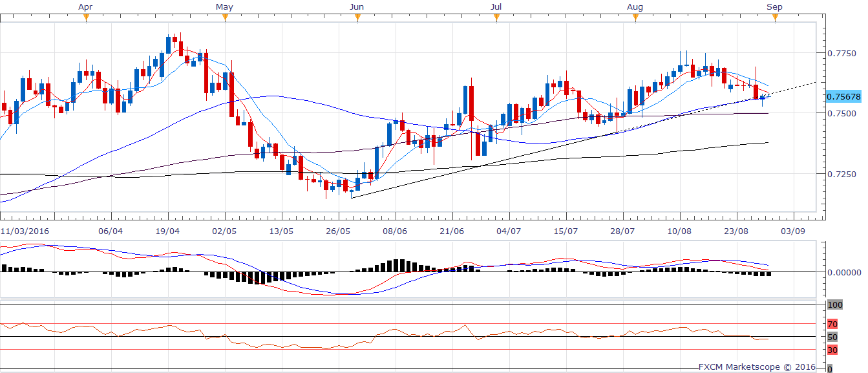
Task: Select the Aug month label
Action: [635, 6]
